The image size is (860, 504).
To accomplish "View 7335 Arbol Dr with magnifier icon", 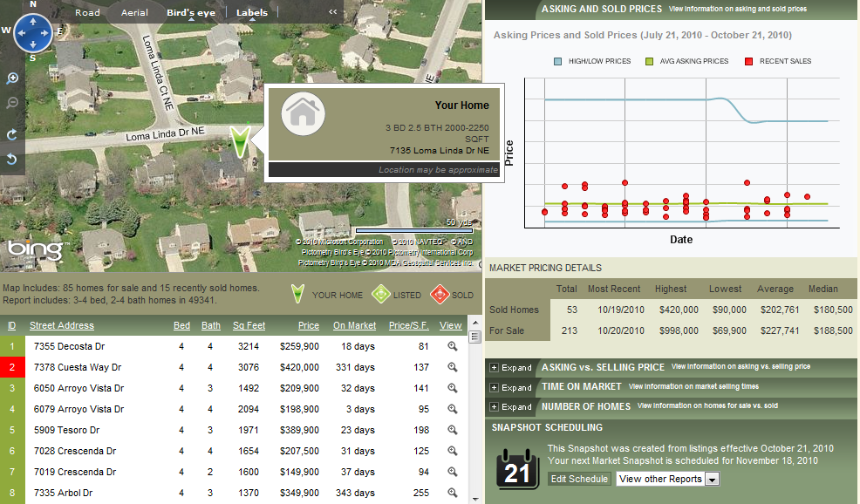I will (453, 492).
